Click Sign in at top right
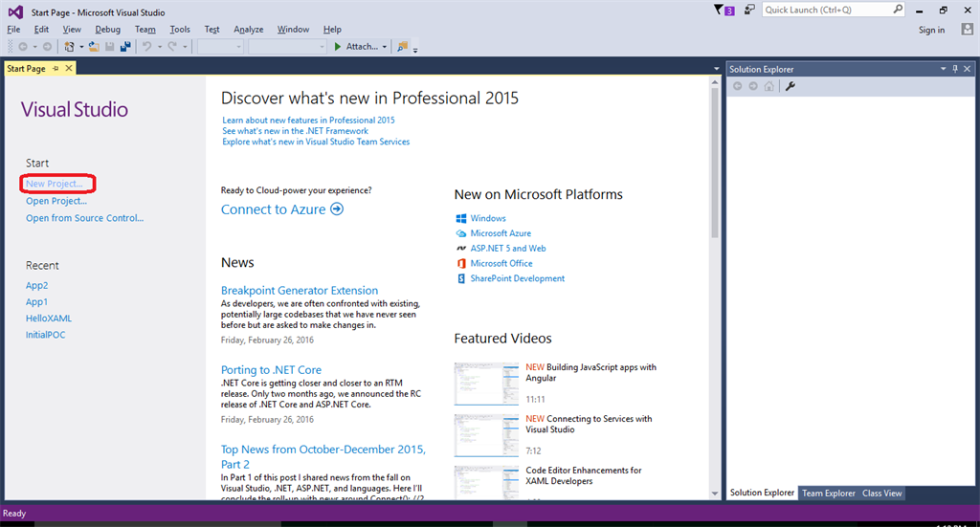The width and height of the screenshot is (980, 527). coord(931,30)
